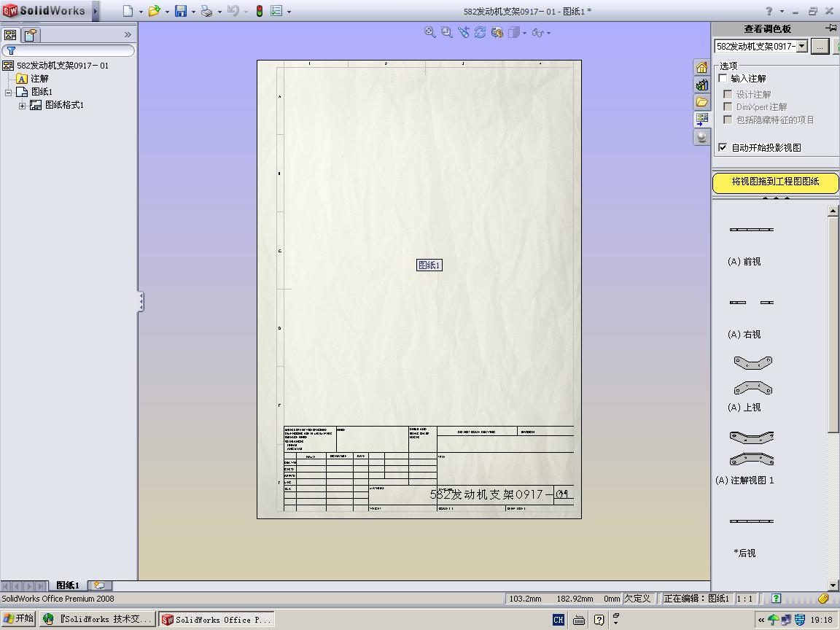Activate the Zoom to Area tool

point(446,32)
